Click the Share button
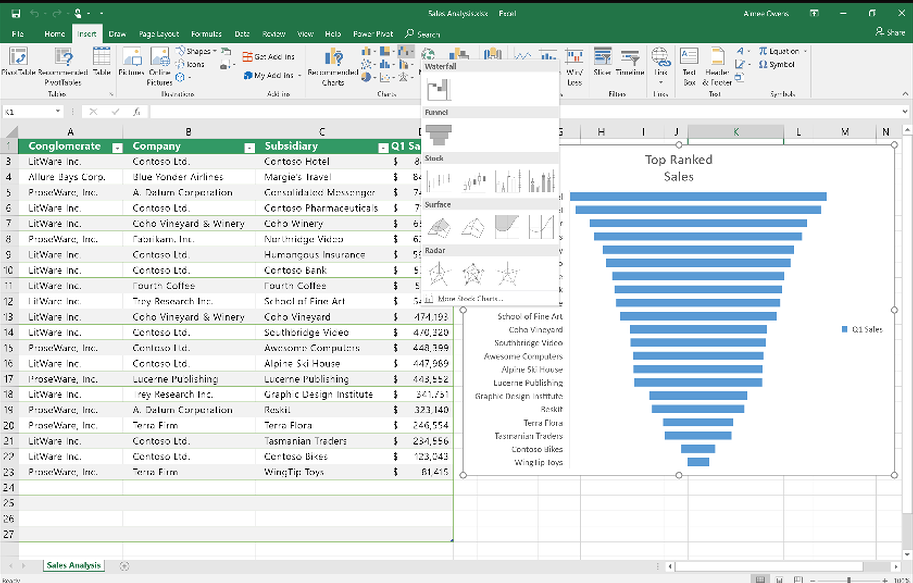 coord(889,33)
